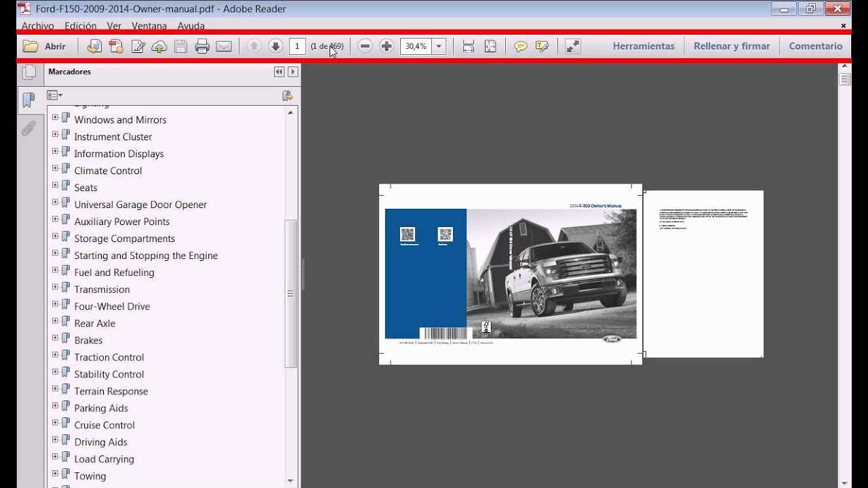Close the document with menu bar X

[x=844, y=26]
